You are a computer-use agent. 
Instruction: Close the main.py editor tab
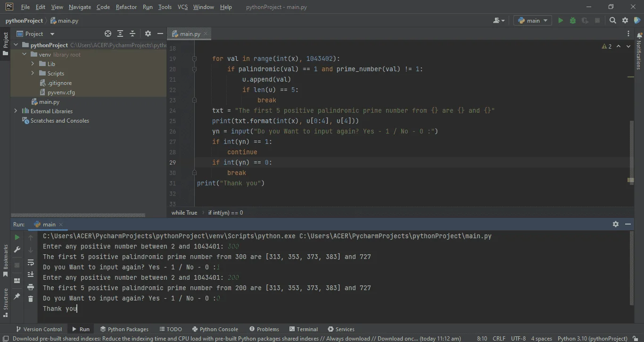[206, 33]
